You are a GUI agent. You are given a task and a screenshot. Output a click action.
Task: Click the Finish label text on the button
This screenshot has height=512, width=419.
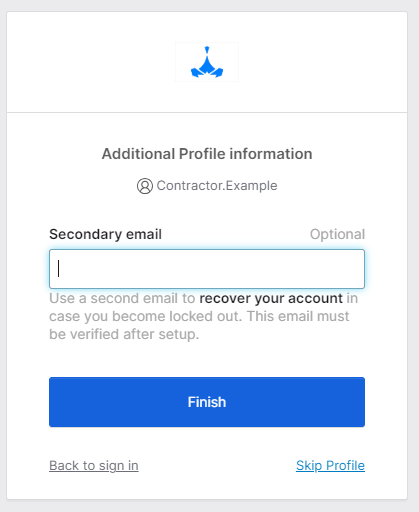pyautogui.click(x=207, y=402)
